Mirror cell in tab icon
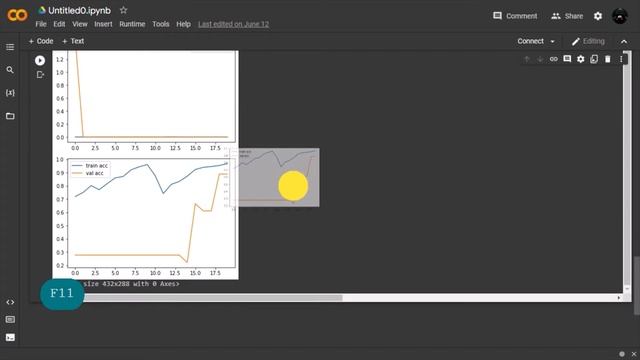The height and width of the screenshot is (360, 640). tap(594, 59)
